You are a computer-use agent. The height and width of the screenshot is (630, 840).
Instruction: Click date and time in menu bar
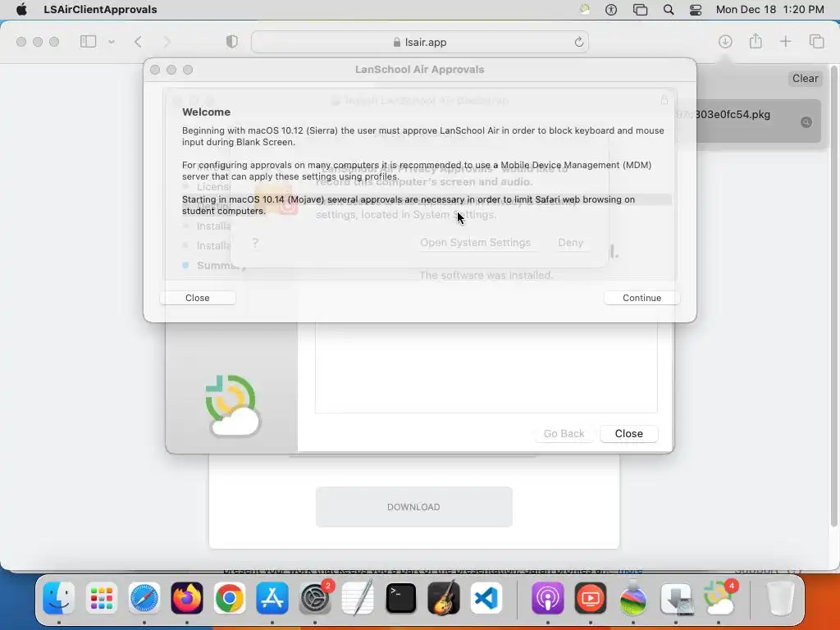(x=769, y=10)
